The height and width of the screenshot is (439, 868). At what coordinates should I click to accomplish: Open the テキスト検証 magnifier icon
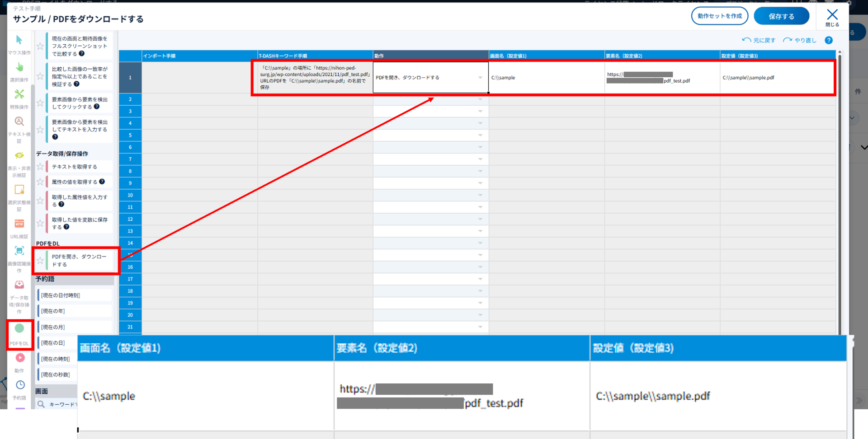[19, 121]
